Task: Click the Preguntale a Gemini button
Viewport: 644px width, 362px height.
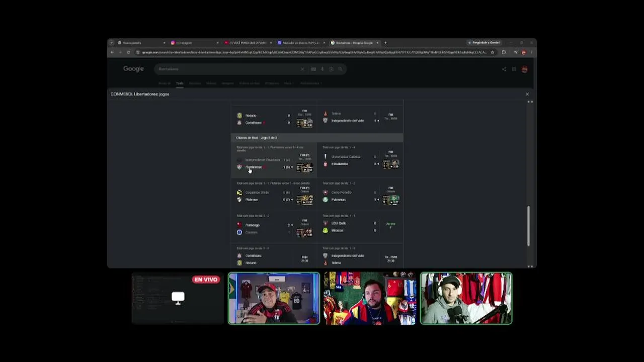Action: [x=484, y=43]
